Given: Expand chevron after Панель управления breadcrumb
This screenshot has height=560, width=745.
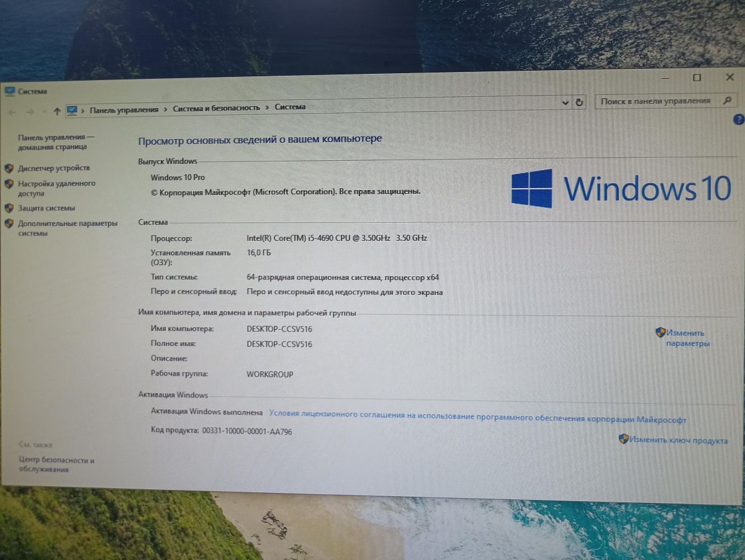Looking at the screenshot, I should [x=166, y=109].
